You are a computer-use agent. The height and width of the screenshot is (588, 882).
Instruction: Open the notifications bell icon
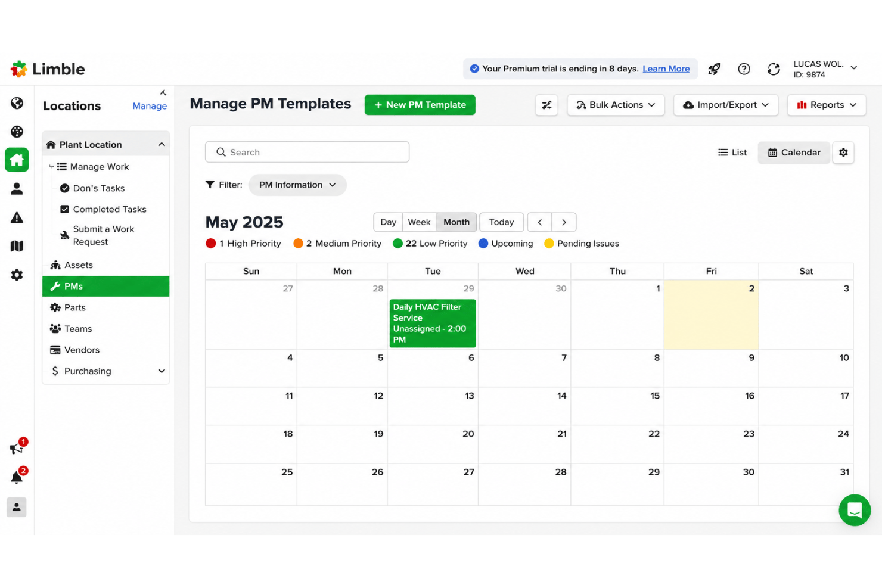17,477
